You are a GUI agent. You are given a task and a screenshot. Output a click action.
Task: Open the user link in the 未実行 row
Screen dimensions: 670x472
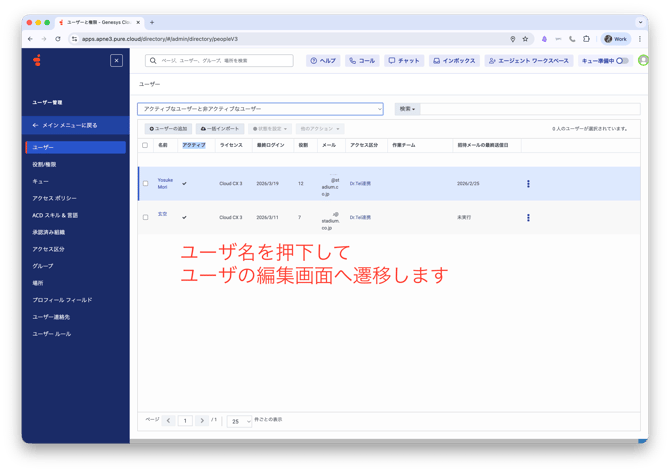[x=162, y=214]
